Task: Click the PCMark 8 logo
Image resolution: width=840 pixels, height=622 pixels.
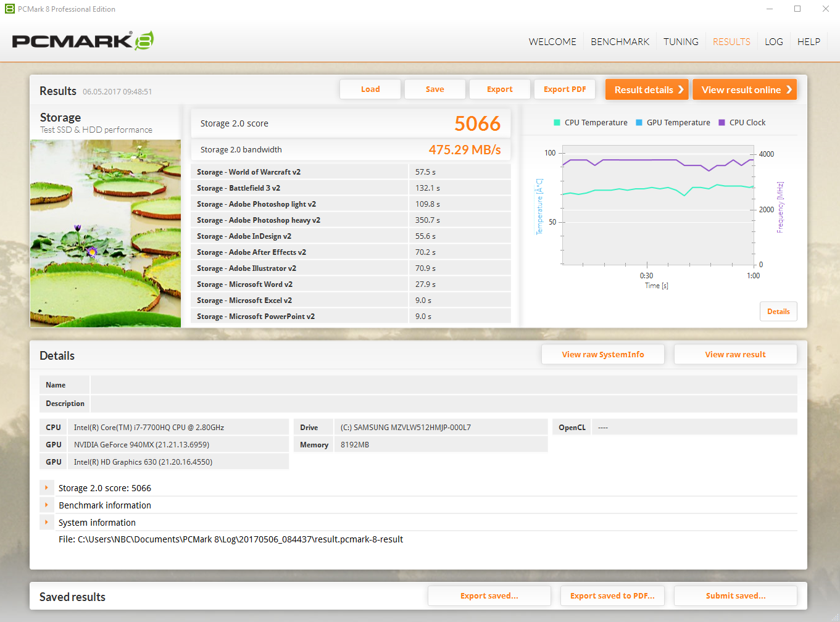Action: point(83,41)
